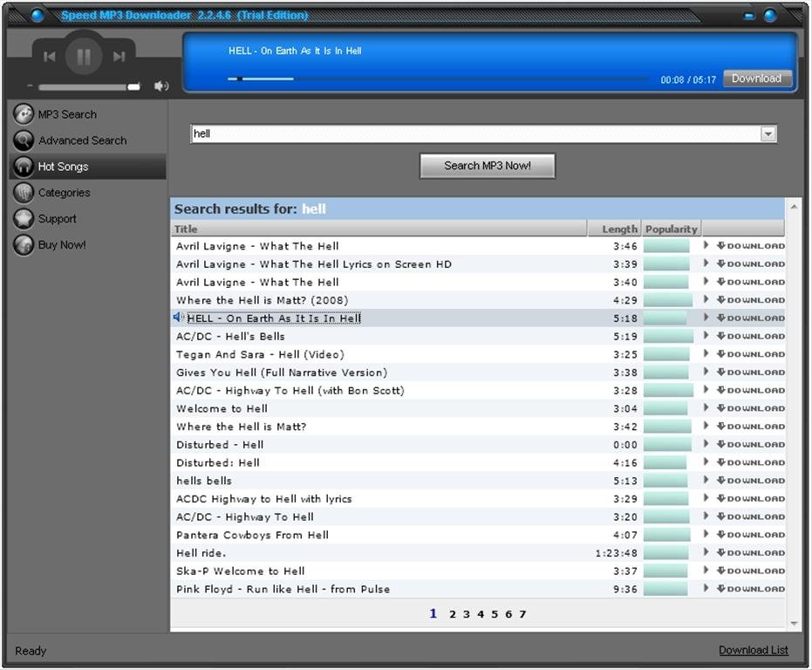Viewport: 812px width, 670px height.
Task: Download Hell ride.
Action: tap(751, 553)
